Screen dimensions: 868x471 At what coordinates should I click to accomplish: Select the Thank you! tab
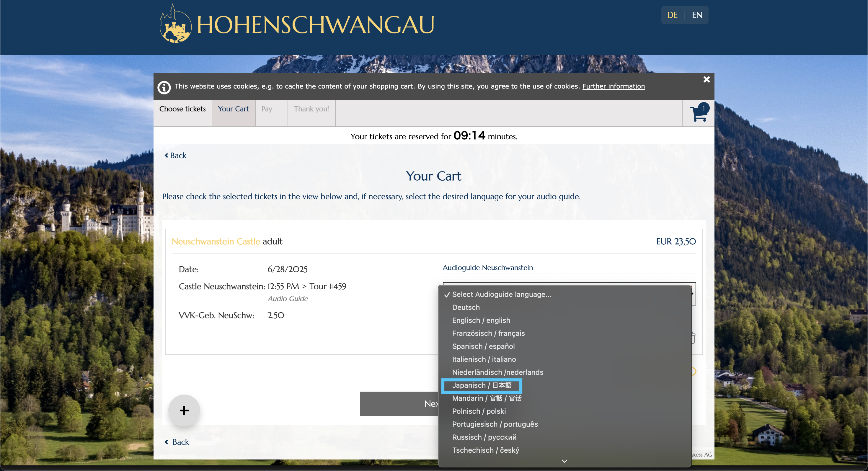click(x=311, y=113)
